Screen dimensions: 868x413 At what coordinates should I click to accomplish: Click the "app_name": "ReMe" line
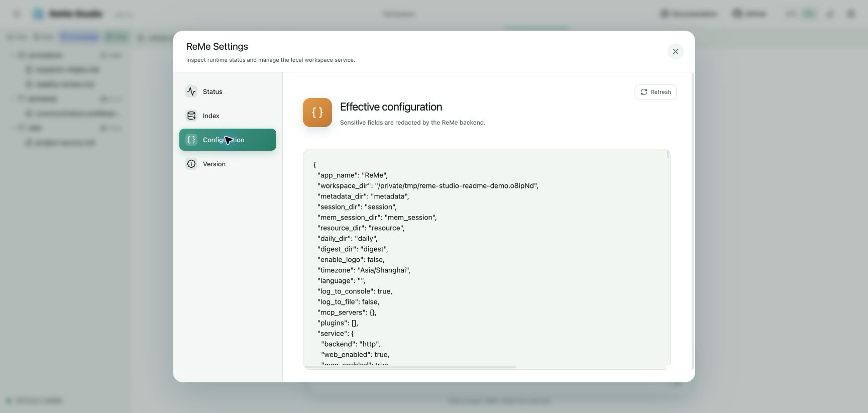pyautogui.click(x=352, y=175)
